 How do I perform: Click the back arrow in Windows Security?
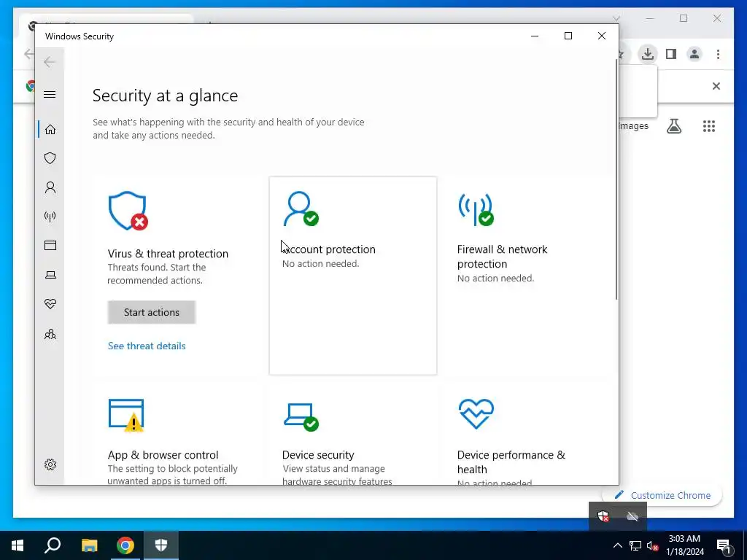pyautogui.click(x=50, y=61)
